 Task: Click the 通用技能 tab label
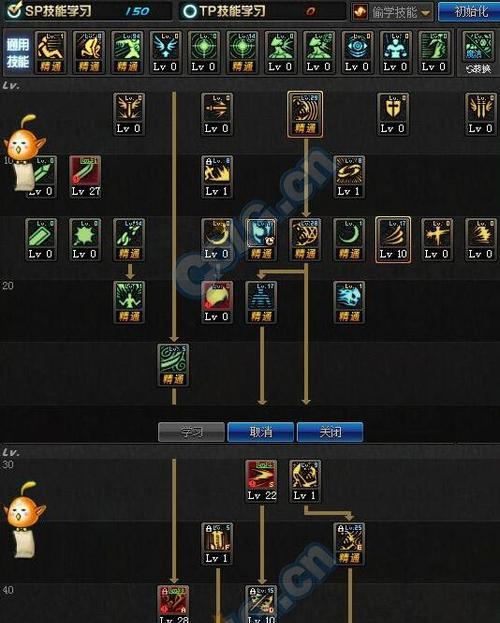click(17, 53)
